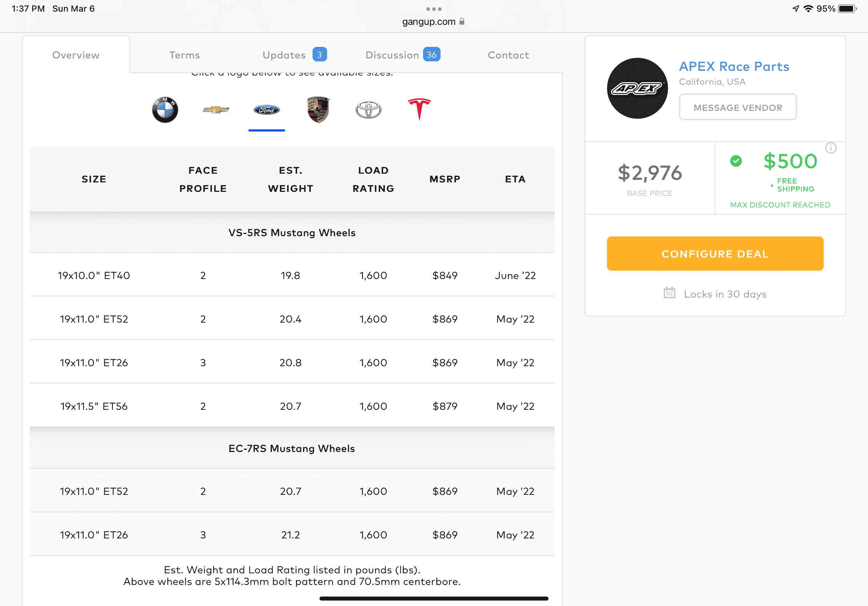Click the 19.8 estimated weight value
Viewport: 868px width, 606px height.
pyautogui.click(x=290, y=275)
